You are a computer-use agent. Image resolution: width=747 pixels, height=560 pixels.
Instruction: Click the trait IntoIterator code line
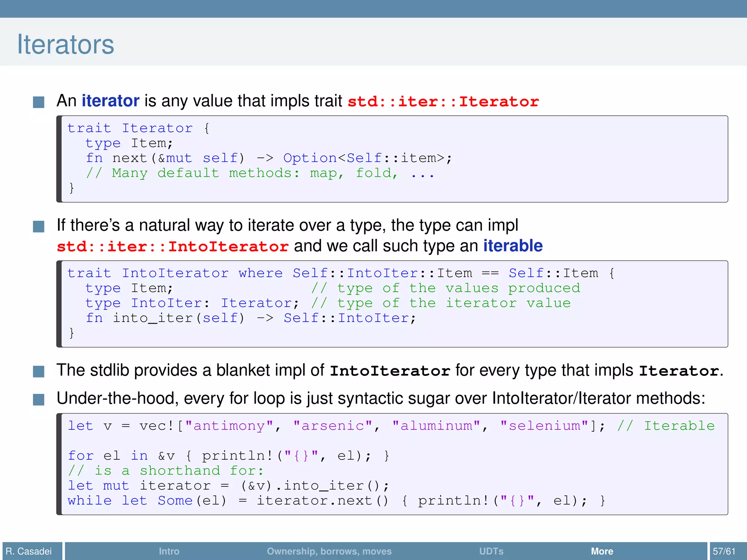341,273
